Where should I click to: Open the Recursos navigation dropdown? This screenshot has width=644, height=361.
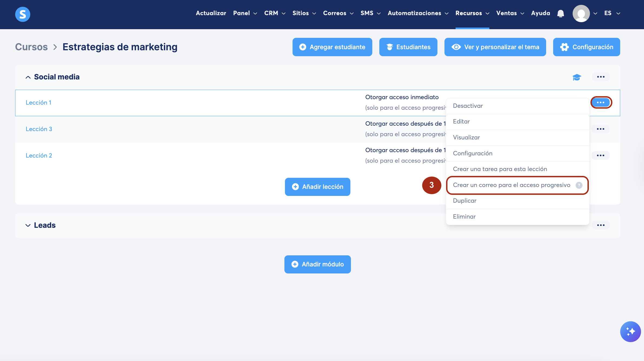pos(472,13)
